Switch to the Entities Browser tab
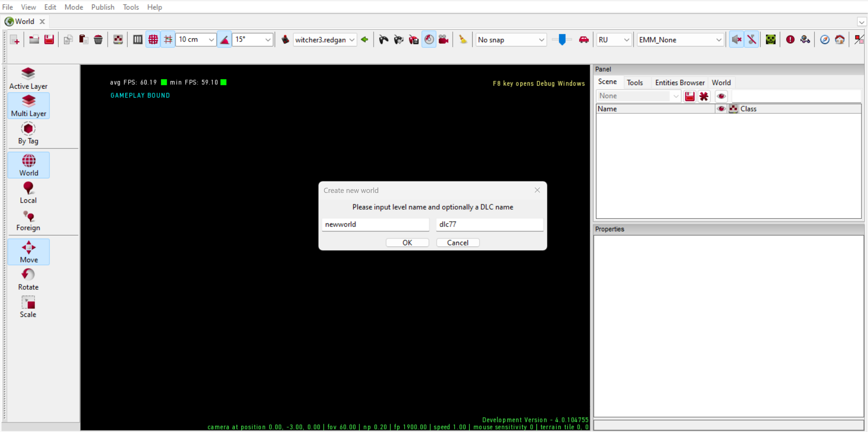 point(679,82)
